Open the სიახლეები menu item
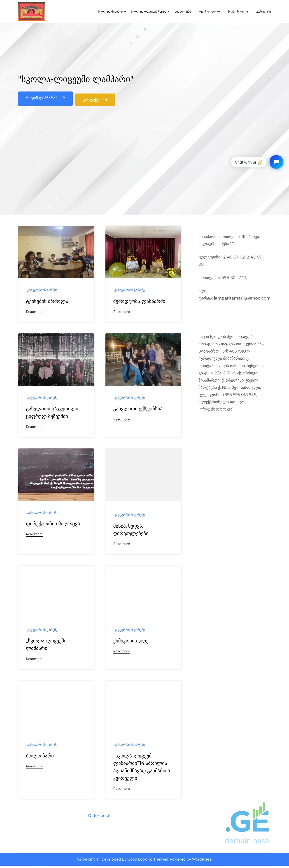The width and height of the screenshot is (289, 868). pos(183,12)
